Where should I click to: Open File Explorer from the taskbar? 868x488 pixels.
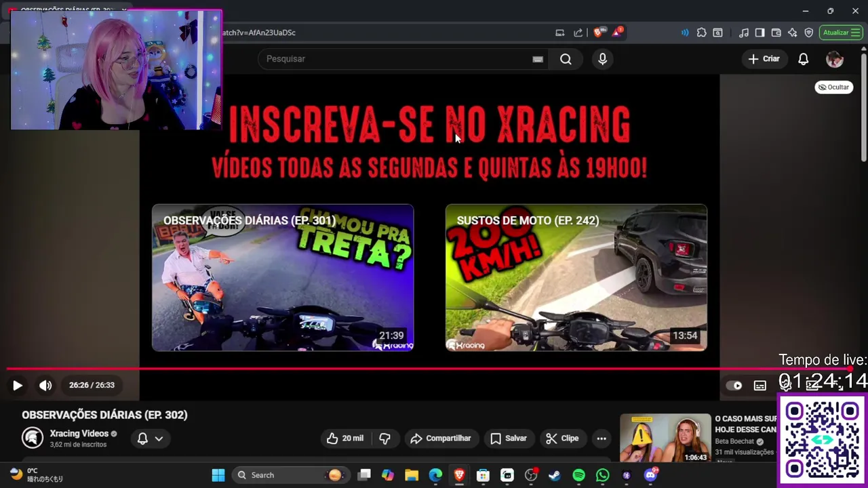412,475
